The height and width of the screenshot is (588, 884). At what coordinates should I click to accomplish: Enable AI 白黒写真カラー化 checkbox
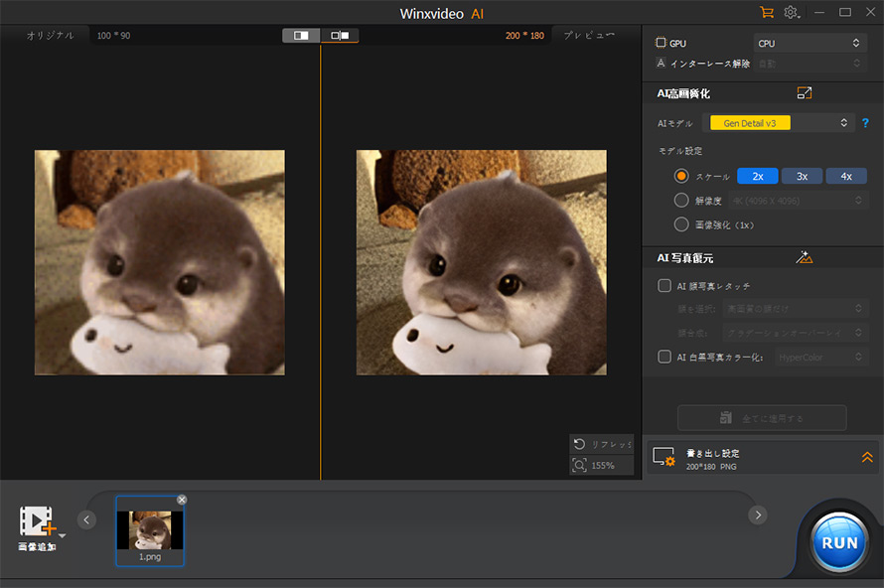tap(664, 357)
